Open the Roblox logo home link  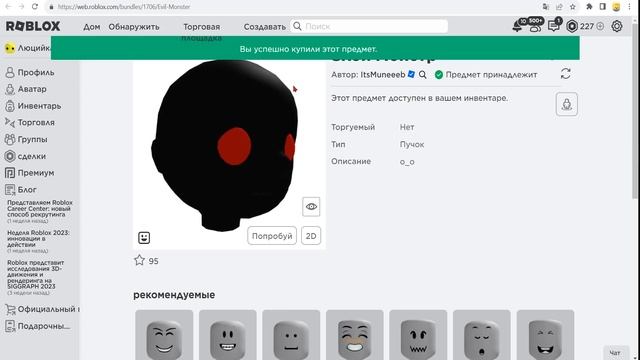(33, 27)
